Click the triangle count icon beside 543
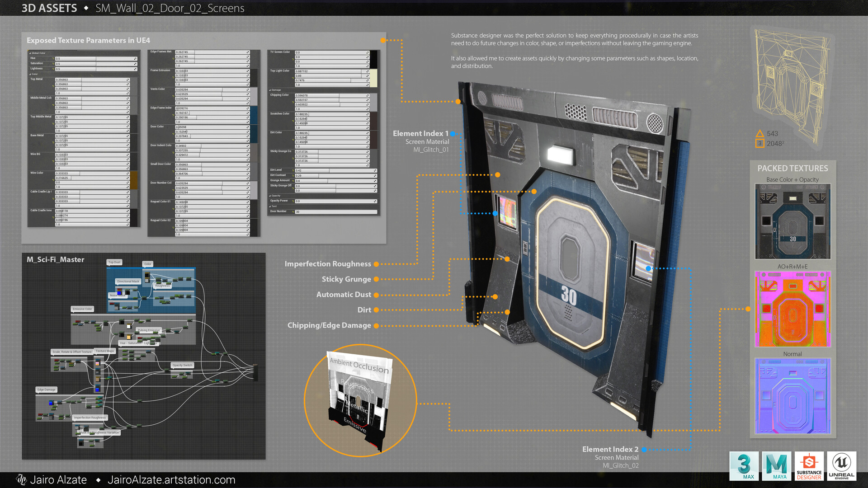The width and height of the screenshot is (868, 488). pyautogui.click(x=760, y=134)
